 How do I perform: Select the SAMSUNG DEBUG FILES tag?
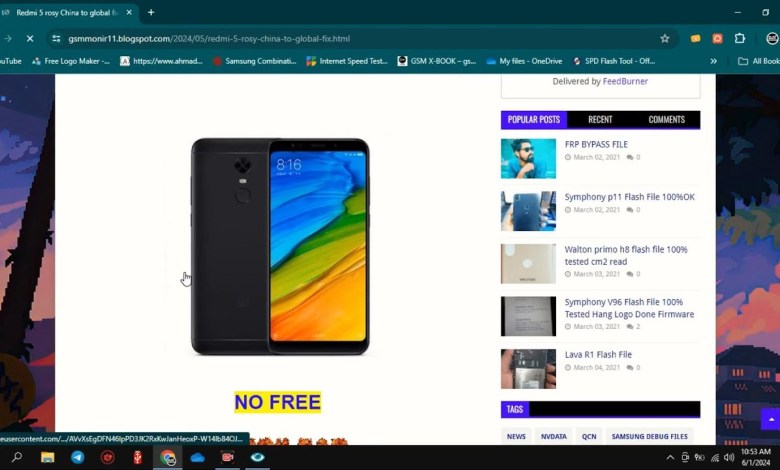pyautogui.click(x=650, y=436)
